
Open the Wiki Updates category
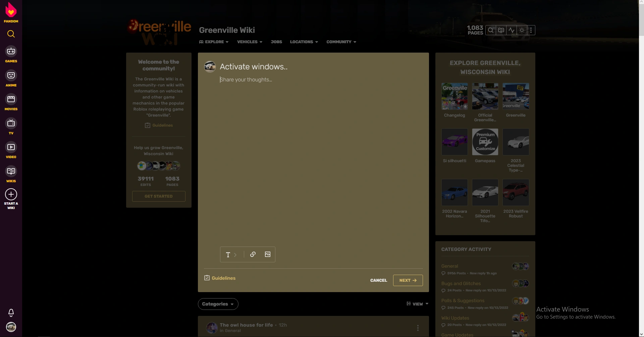pyautogui.click(x=455, y=318)
